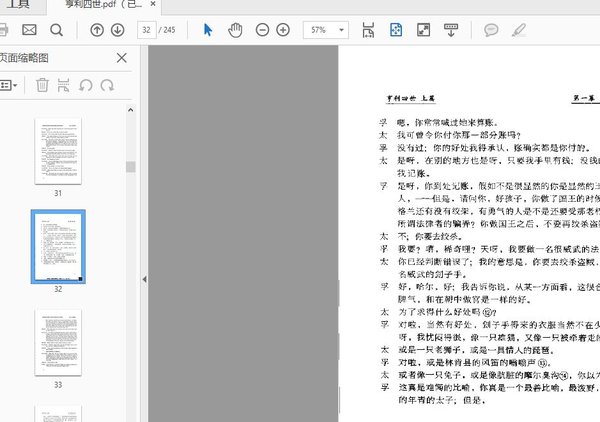The height and width of the screenshot is (422, 600).
Task: Open the thumbnail options dropdown menu
Action: [x=8, y=85]
